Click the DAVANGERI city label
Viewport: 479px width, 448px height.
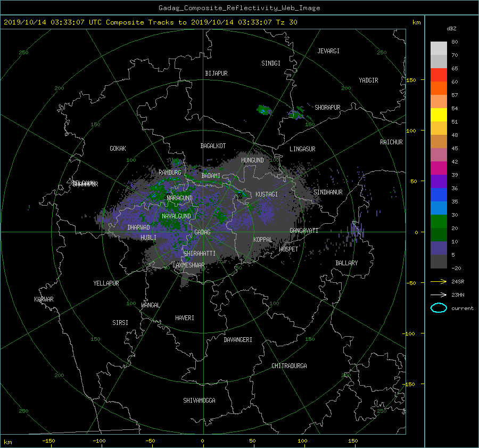coord(238,340)
